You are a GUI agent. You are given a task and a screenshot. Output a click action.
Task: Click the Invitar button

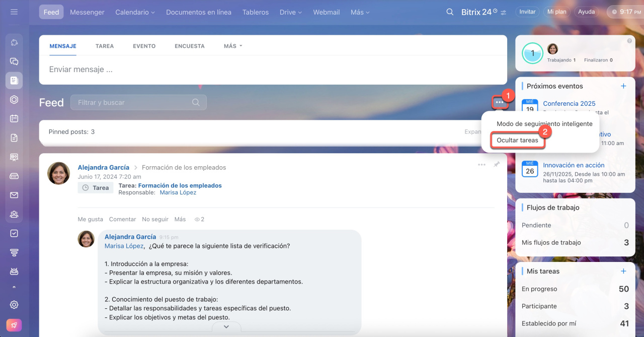pyautogui.click(x=527, y=12)
